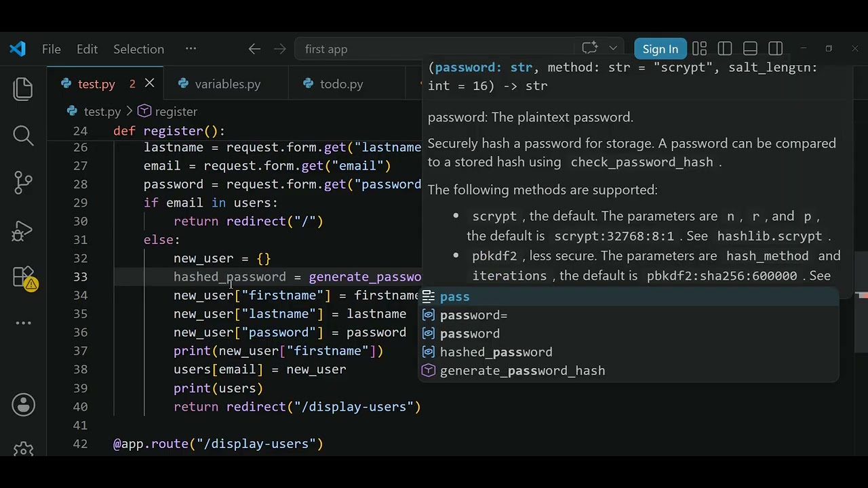Screen dimensions: 868x488
Task: Click register symbol in breadcrumb
Action: 176,111
